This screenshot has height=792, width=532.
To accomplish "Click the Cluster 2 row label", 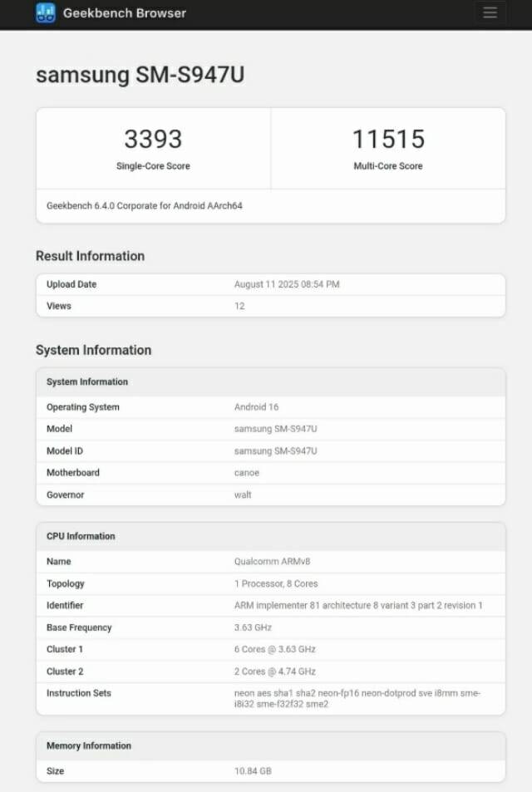I will (x=65, y=671).
